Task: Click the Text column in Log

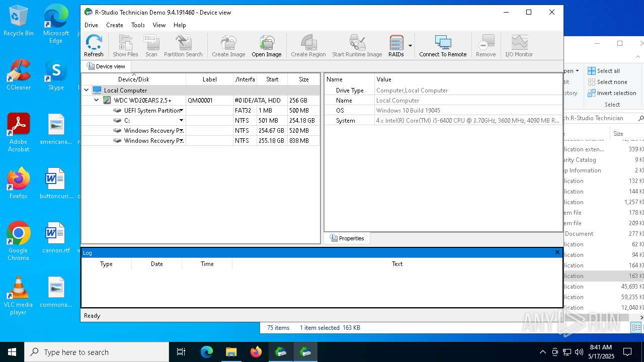Action: tap(397, 264)
